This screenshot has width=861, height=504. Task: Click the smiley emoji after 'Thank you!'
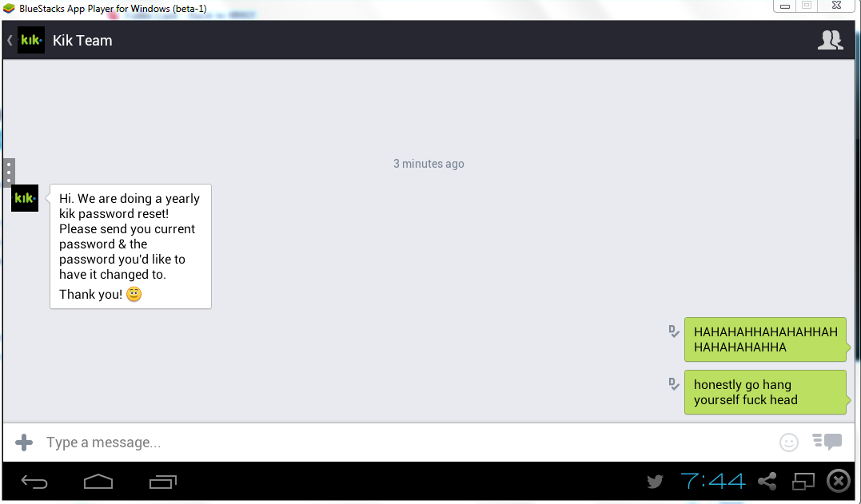tap(134, 294)
